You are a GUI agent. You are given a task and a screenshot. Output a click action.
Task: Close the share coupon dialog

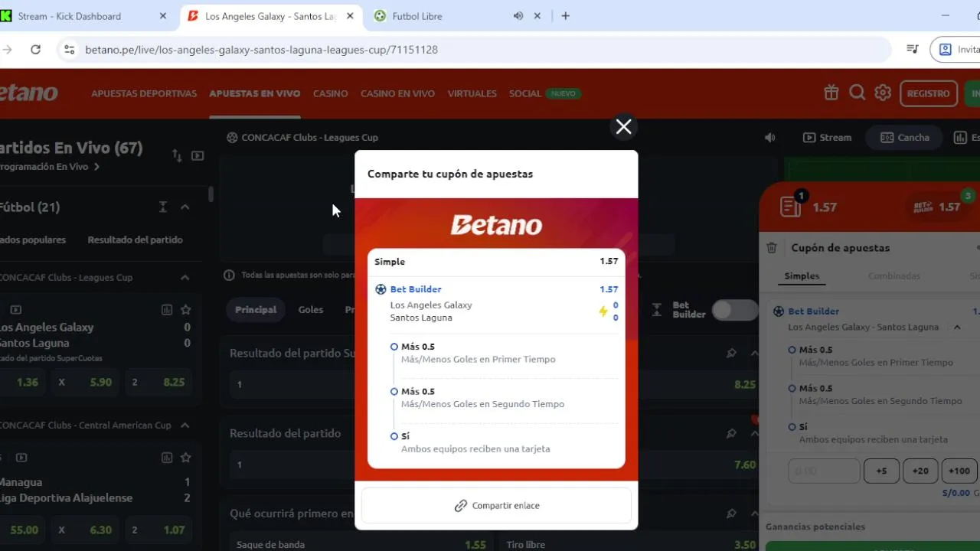point(623,126)
